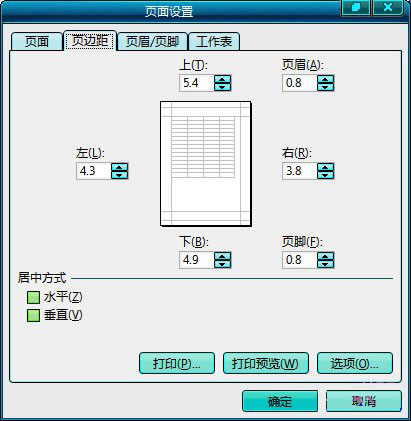Click the right margin field showing 3.8
Viewport: 411px width, 421px height.
tap(300, 171)
